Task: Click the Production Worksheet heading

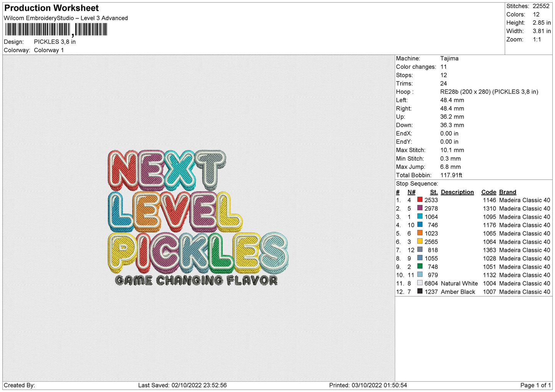Action: (51, 8)
